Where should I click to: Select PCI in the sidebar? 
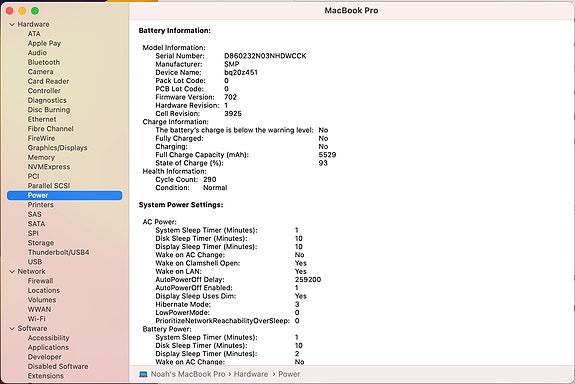point(33,176)
